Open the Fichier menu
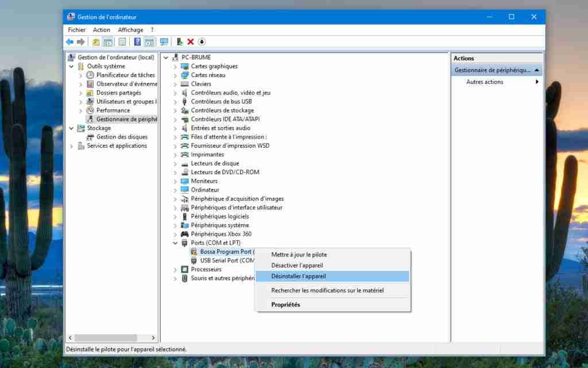 pyautogui.click(x=77, y=29)
